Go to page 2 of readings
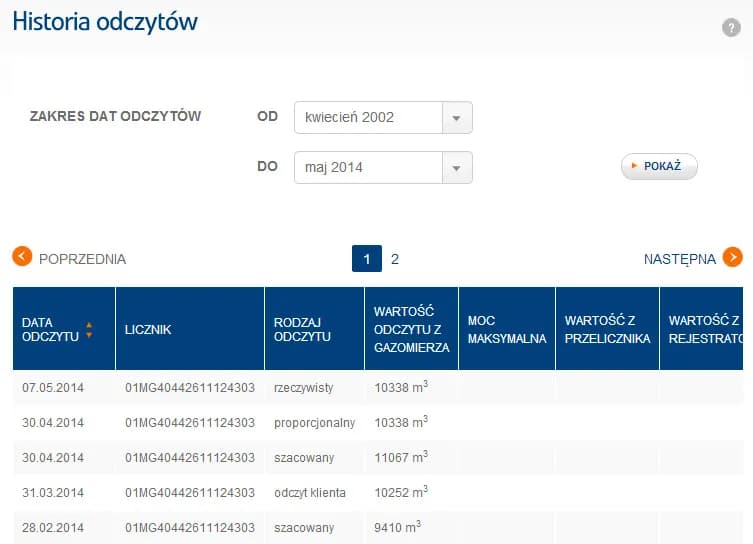753x544 pixels. (395, 259)
